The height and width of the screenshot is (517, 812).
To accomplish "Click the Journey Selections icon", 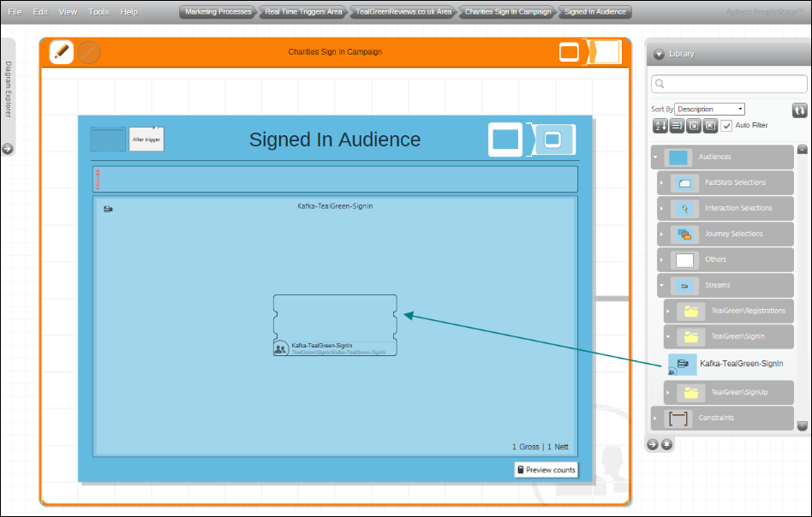I will pos(684,235).
